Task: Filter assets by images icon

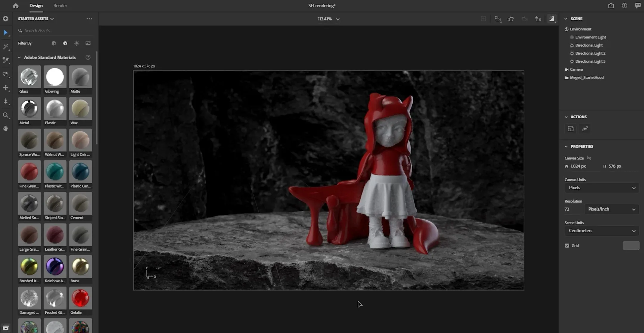Action: click(x=88, y=43)
